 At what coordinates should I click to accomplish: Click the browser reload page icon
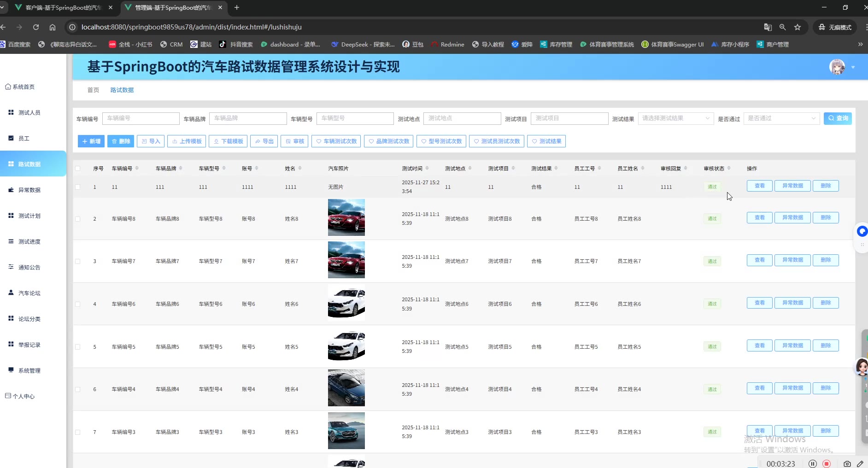pyautogui.click(x=36, y=27)
